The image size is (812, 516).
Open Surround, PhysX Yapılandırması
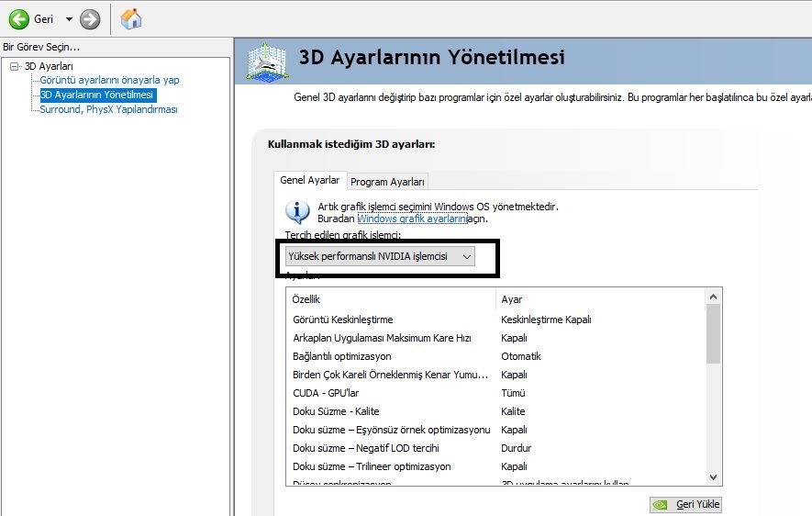108,109
